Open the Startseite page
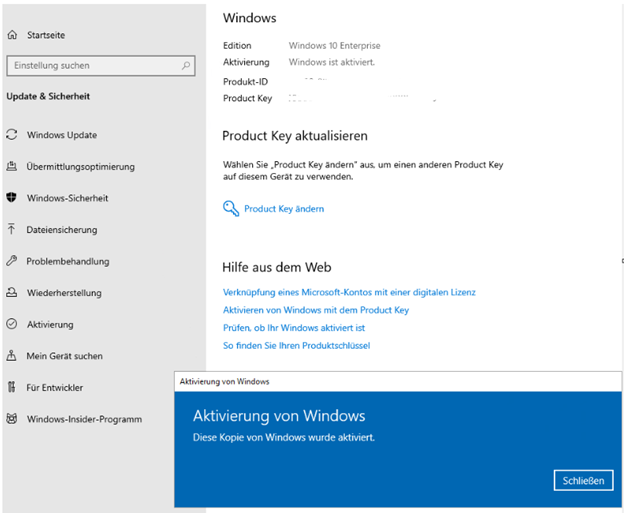 [46, 35]
